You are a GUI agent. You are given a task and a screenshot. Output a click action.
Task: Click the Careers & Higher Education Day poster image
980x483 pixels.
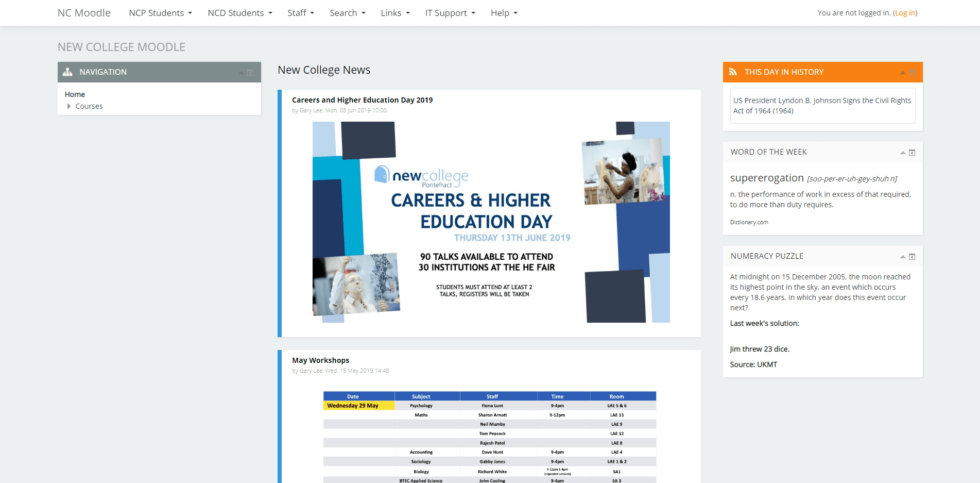(x=491, y=222)
